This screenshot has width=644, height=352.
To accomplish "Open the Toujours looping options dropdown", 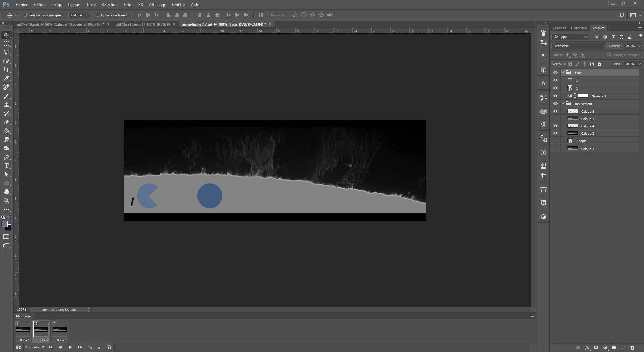I will [35, 347].
